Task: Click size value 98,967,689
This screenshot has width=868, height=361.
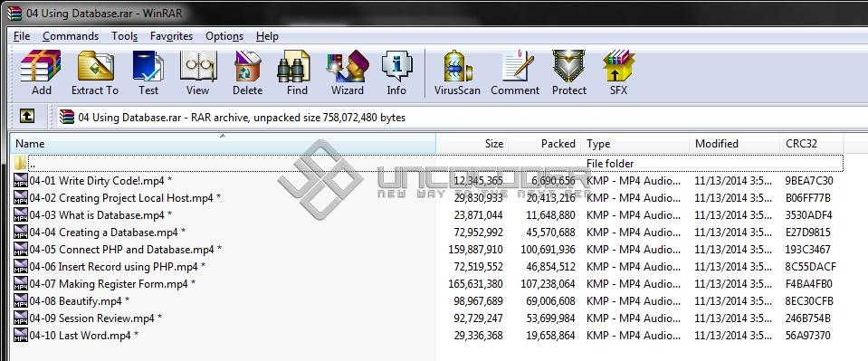Action: (478, 300)
